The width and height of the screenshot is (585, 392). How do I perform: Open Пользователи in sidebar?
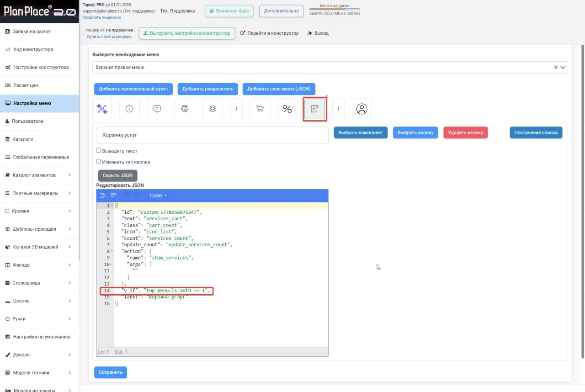(x=39, y=121)
